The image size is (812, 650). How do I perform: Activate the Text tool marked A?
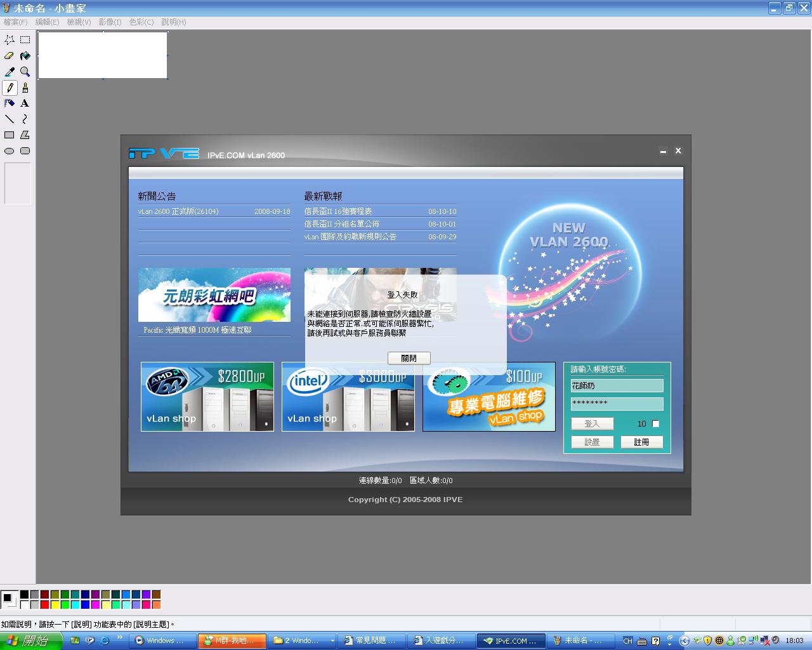pos(25,103)
